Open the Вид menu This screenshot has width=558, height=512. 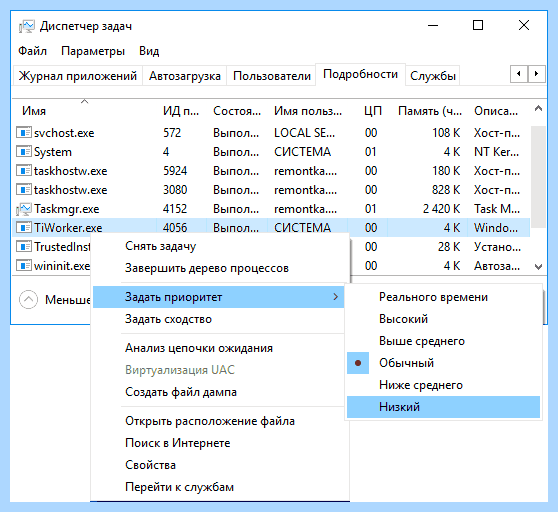(x=149, y=51)
